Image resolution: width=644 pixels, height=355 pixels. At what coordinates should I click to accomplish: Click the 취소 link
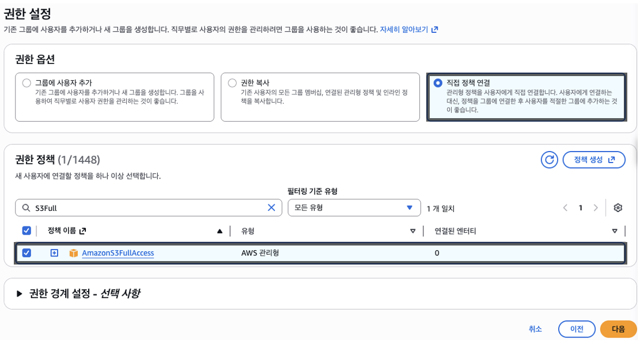click(x=535, y=329)
